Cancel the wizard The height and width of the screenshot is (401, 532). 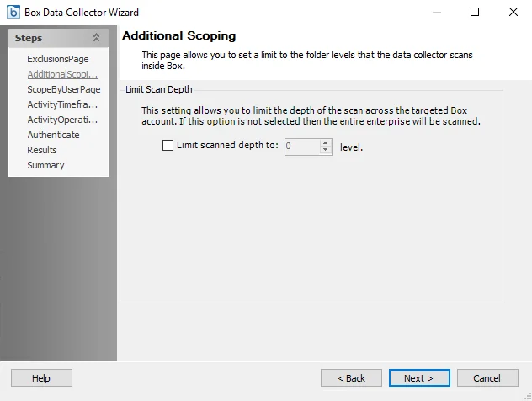(x=487, y=378)
